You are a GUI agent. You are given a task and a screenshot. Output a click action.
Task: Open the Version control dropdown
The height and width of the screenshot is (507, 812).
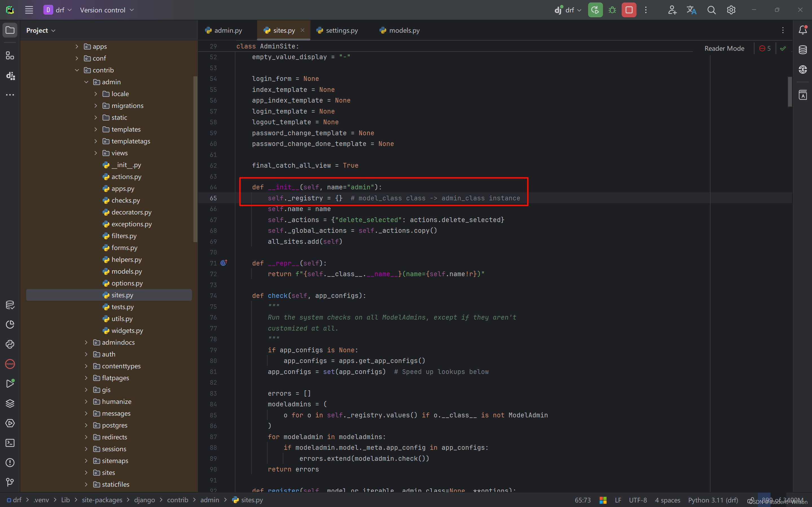point(107,10)
